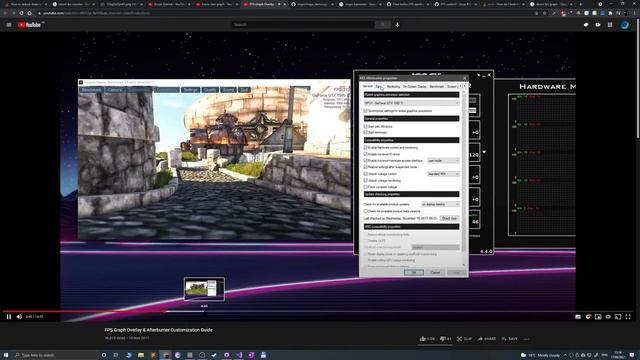Click OK in the properties dialog
The width and height of the screenshot is (640, 360).
click(413, 272)
